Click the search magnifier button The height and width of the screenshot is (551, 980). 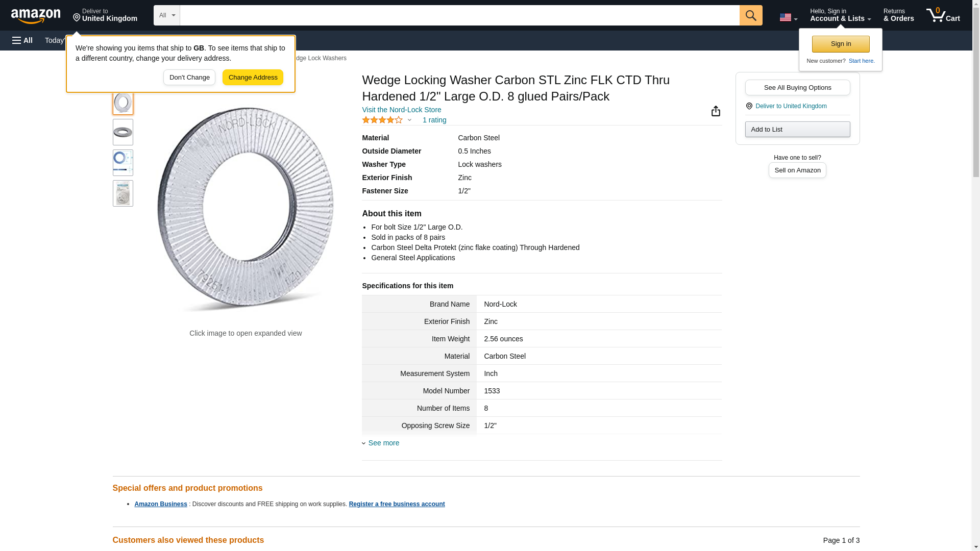tap(750, 15)
